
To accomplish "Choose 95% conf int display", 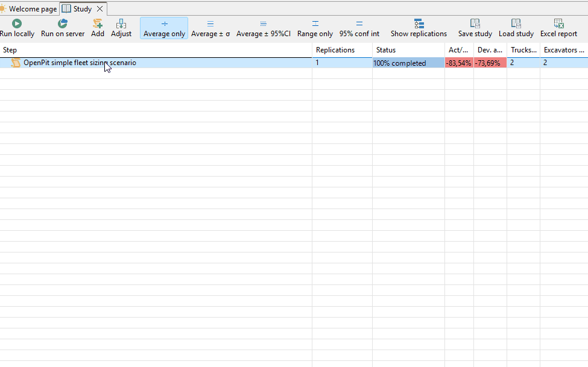I will tap(359, 28).
